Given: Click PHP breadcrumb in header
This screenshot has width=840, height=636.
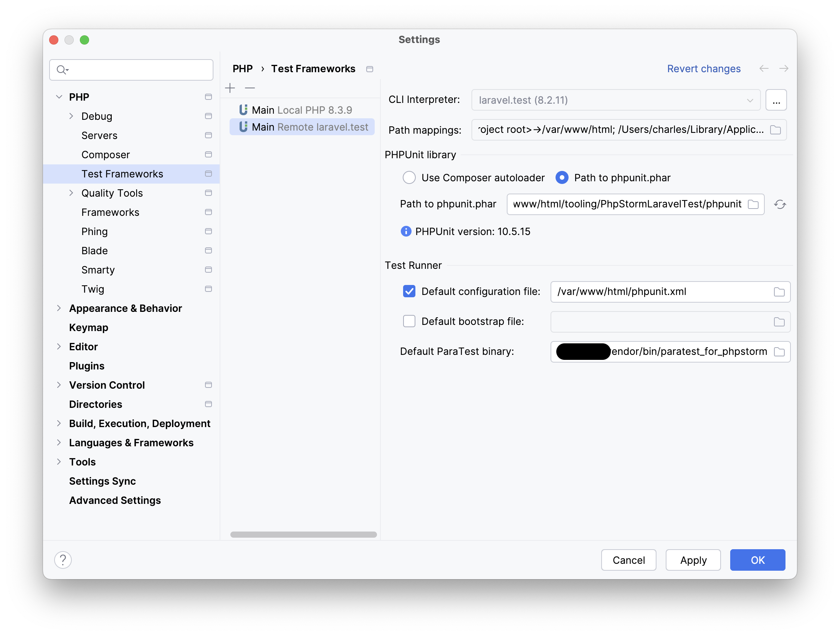Looking at the screenshot, I should click(243, 68).
